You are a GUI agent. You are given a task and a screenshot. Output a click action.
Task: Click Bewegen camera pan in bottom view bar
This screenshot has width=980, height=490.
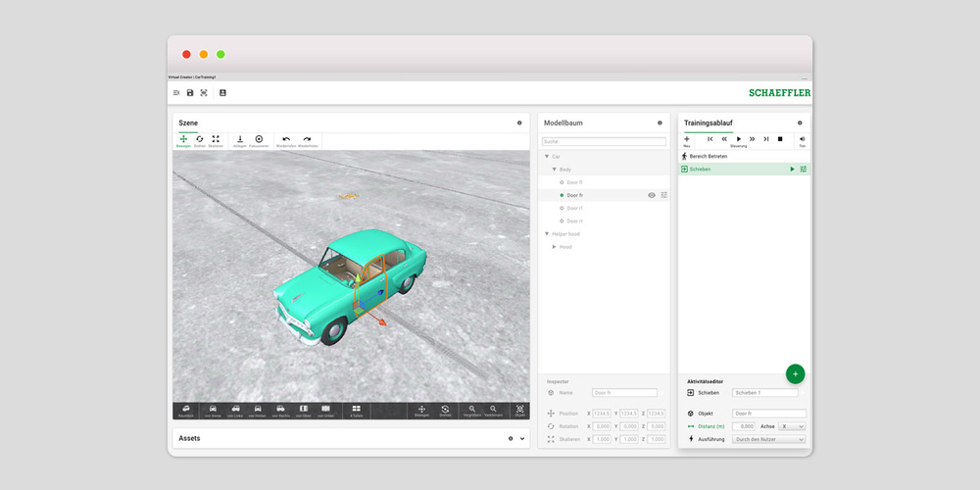click(x=421, y=411)
